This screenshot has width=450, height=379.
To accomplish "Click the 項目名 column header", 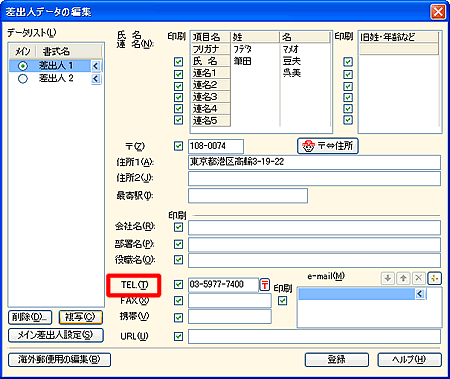I will coord(211,37).
